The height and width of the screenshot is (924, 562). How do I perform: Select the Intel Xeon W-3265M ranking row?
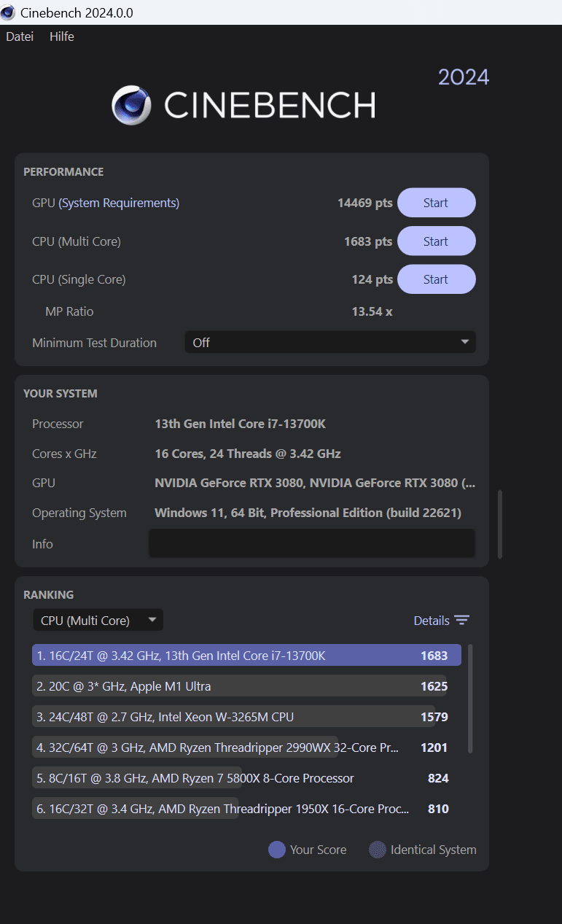pyautogui.click(x=246, y=716)
